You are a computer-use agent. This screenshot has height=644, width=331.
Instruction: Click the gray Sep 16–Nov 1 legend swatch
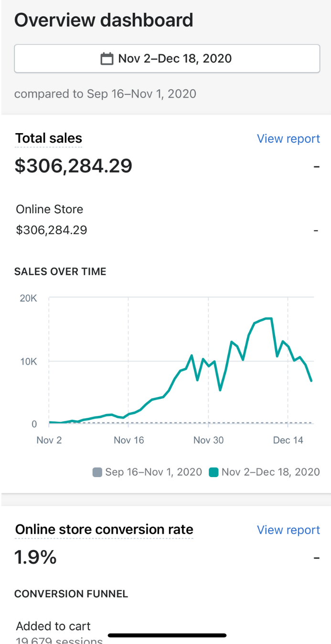pyautogui.click(x=97, y=472)
